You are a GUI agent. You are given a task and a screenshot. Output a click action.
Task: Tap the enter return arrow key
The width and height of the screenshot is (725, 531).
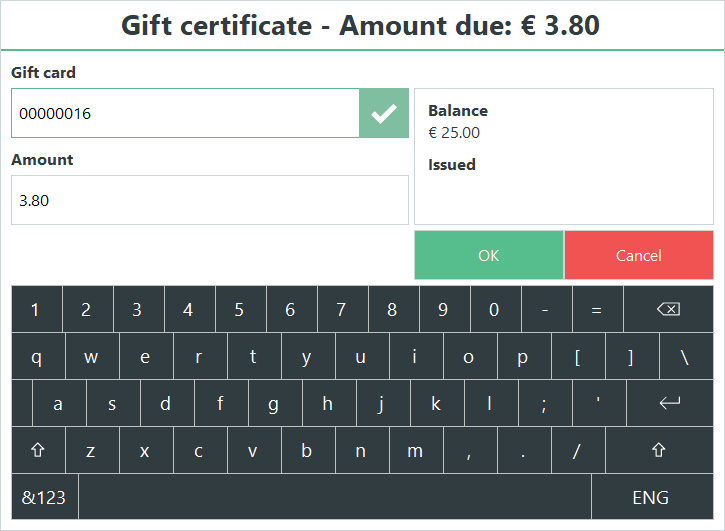pos(670,403)
